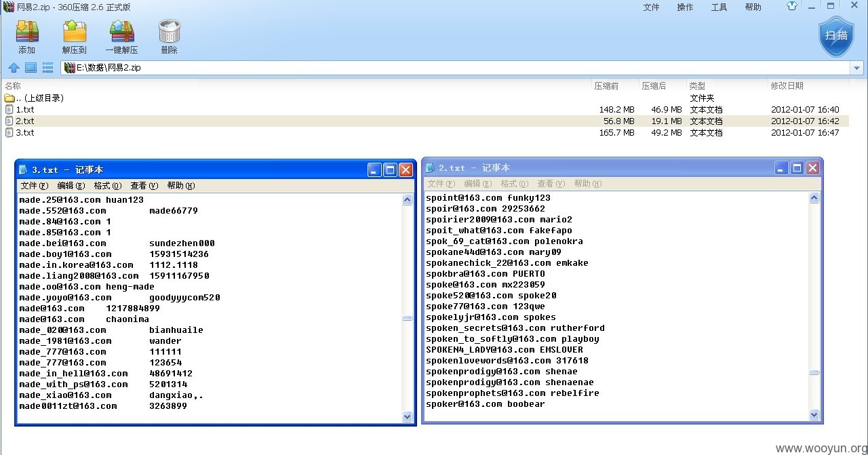868x455 pixels.
Task: Go up one level with the blue arrow
Action: [x=14, y=68]
